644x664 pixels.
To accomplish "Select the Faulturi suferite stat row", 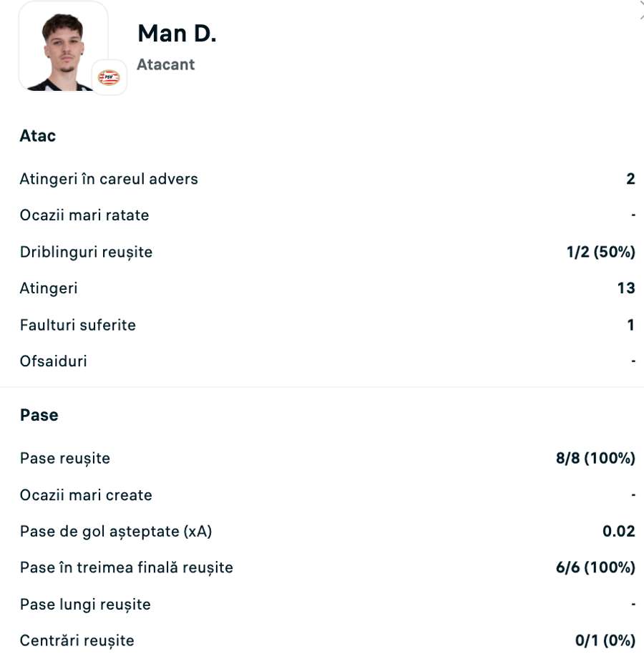I will coord(77,325).
